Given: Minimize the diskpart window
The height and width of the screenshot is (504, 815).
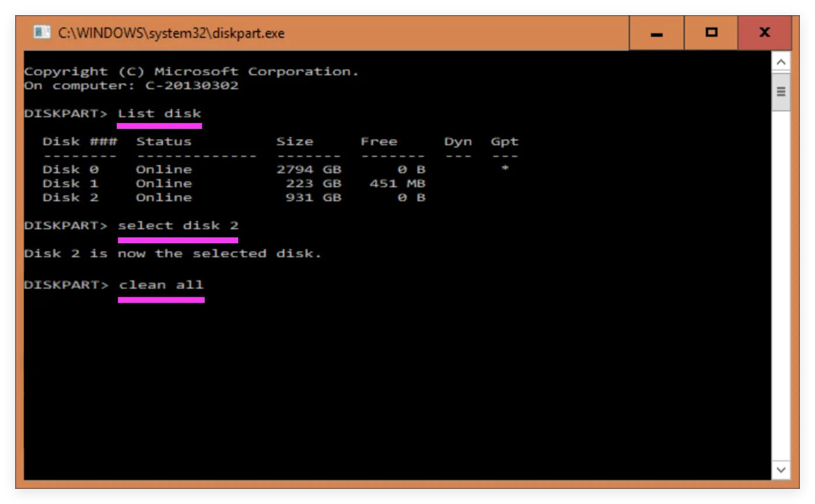Looking at the screenshot, I should click(x=657, y=33).
